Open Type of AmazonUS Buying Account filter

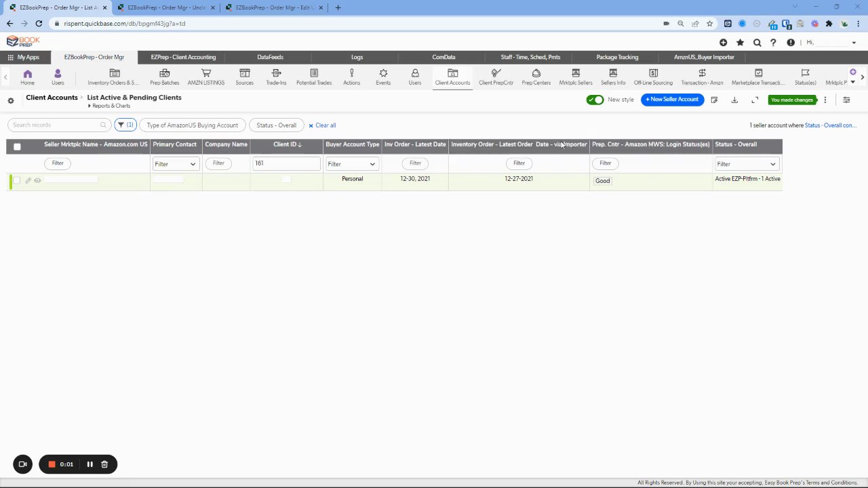tap(192, 125)
